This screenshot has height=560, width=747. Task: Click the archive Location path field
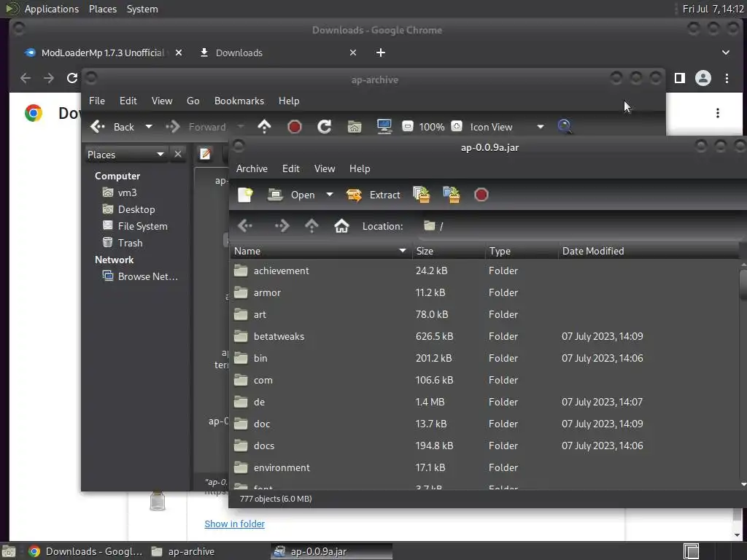pyautogui.click(x=581, y=226)
